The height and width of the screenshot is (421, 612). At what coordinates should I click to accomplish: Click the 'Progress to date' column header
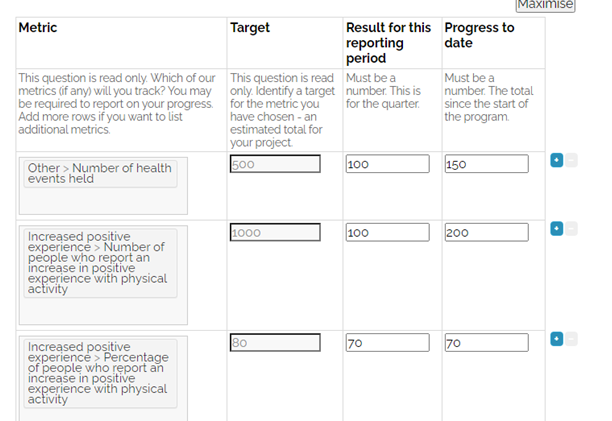pyautogui.click(x=479, y=35)
